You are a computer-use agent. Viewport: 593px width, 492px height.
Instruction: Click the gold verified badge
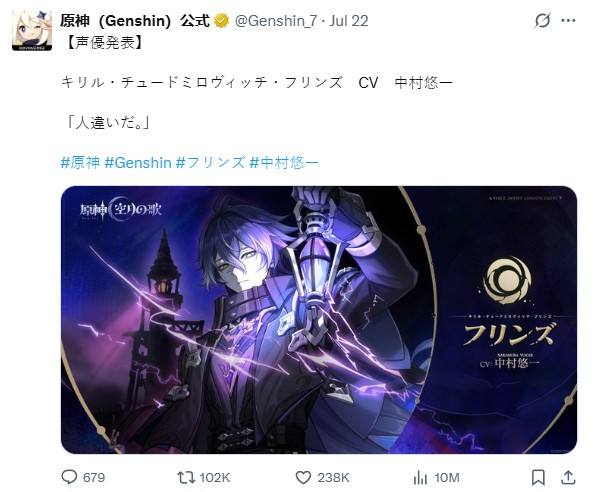pos(221,21)
